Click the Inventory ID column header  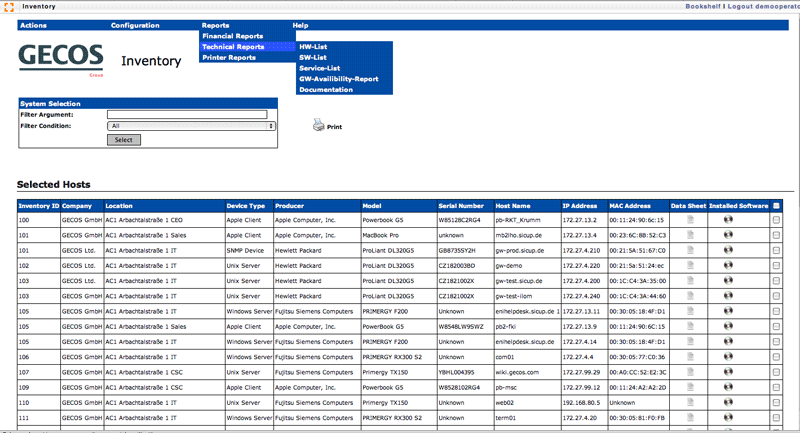pos(39,206)
